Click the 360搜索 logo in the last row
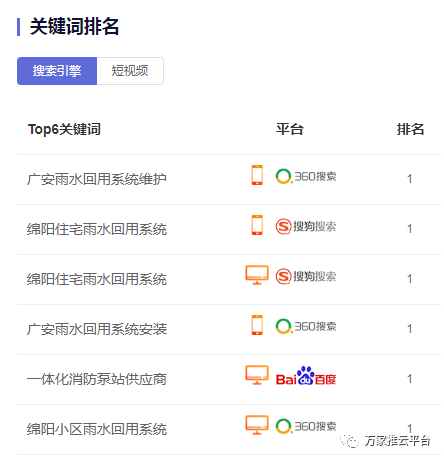 pos(306,426)
